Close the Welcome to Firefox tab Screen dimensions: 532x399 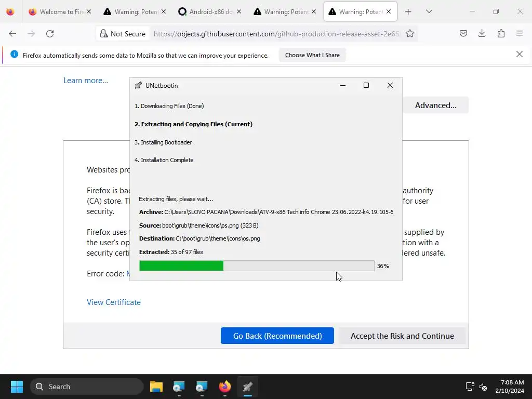(88, 11)
